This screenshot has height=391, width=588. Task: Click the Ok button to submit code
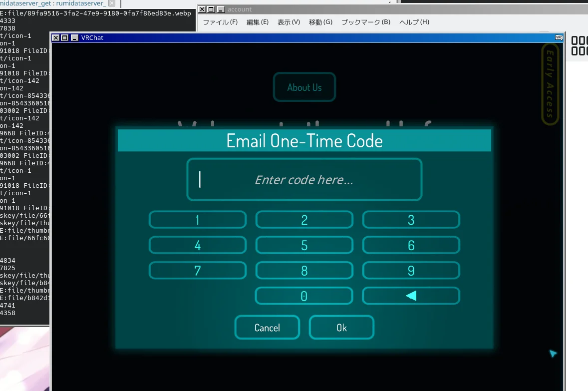(341, 328)
